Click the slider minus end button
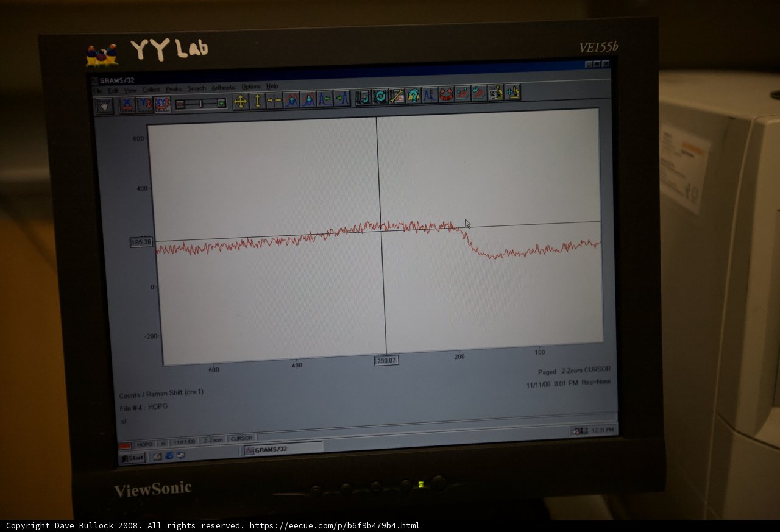 point(180,104)
